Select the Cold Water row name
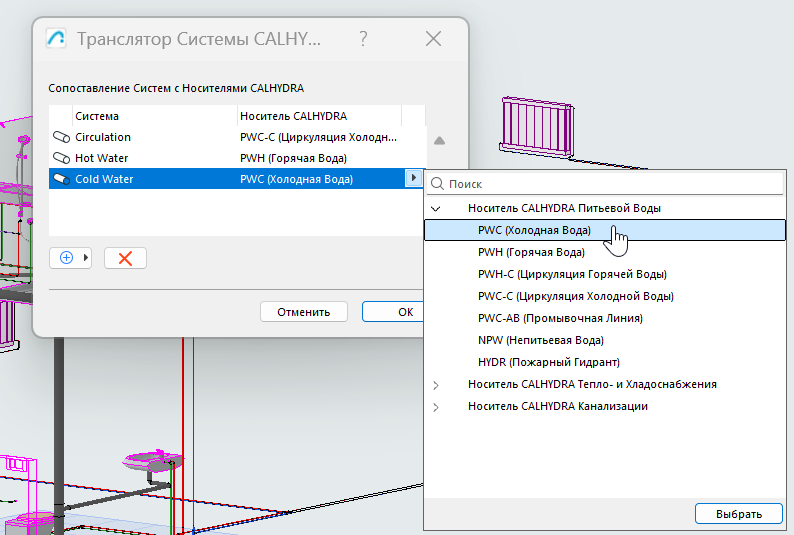This screenshot has width=794, height=535. (104, 179)
